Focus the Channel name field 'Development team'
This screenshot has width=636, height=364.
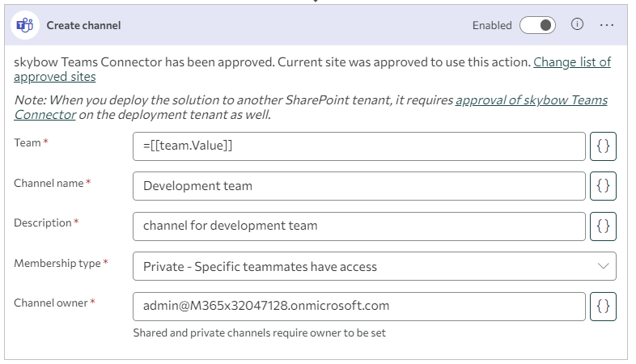pos(359,186)
